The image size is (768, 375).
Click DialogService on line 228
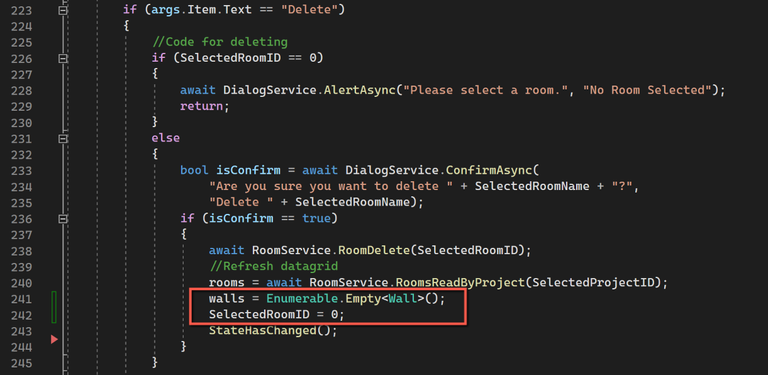pyautogui.click(x=270, y=90)
